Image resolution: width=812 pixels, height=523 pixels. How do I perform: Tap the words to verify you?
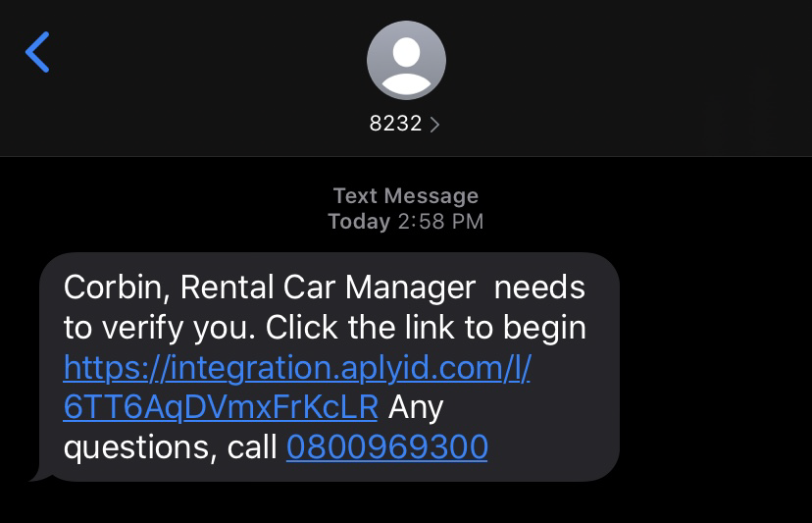(x=159, y=329)
